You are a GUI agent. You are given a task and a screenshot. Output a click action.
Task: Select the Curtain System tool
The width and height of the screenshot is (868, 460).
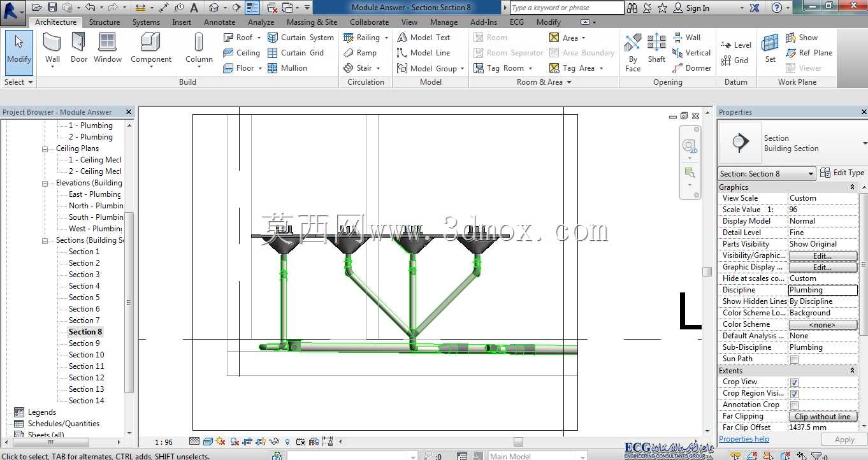pos(301,38)
